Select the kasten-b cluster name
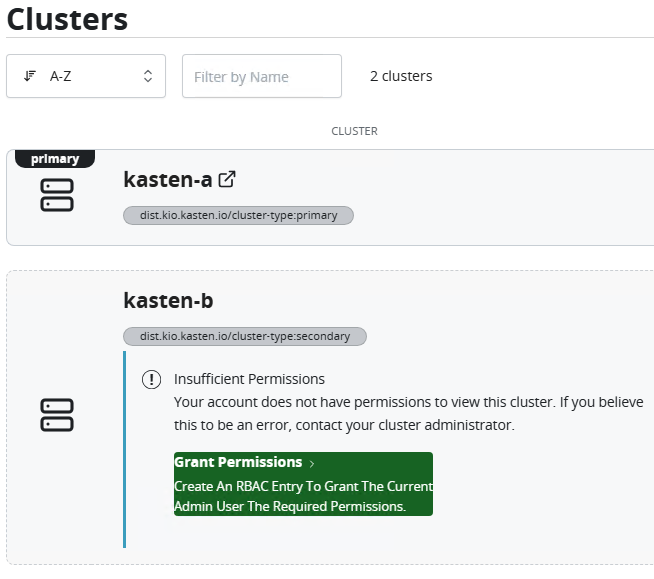The width and height of the screenshot is (654, 579). 168,301
